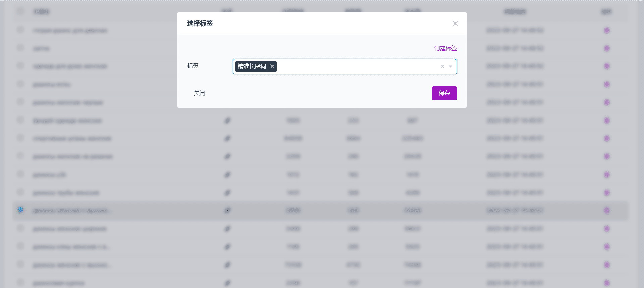Save the tag selection with 保存
644x288 pixels.
[444, 93]
